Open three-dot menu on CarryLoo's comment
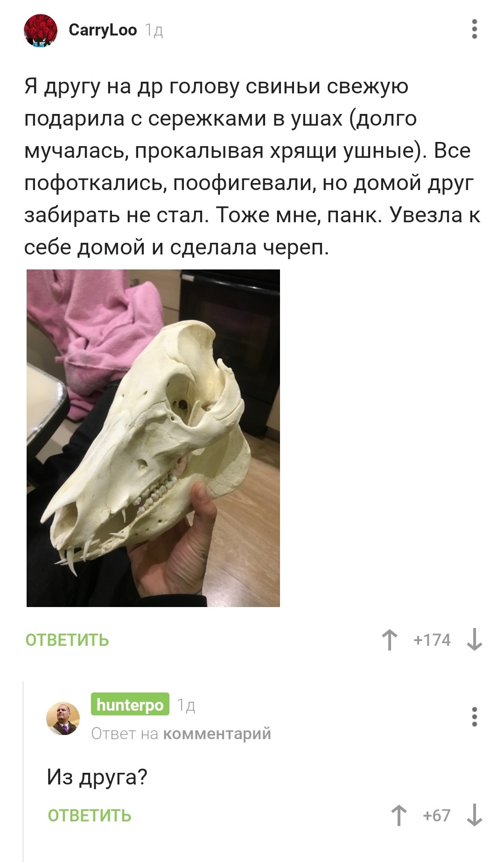This screenshot has width=504, height=862. click(x=475, y=29)
